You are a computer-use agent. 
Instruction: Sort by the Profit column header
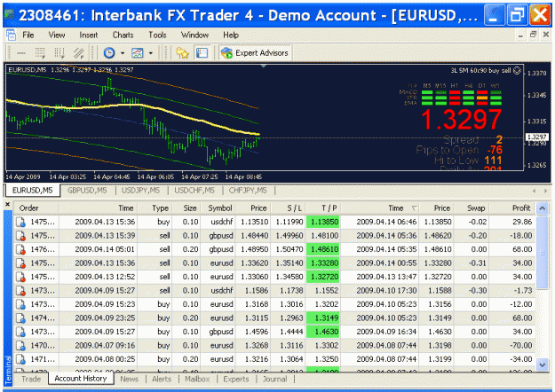512,208
